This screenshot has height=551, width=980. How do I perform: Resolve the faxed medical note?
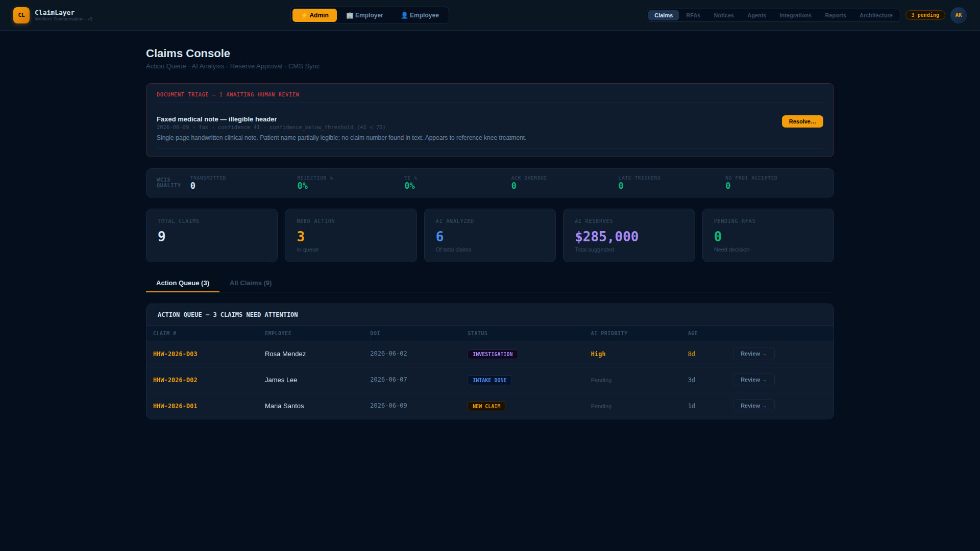[802, 121]
